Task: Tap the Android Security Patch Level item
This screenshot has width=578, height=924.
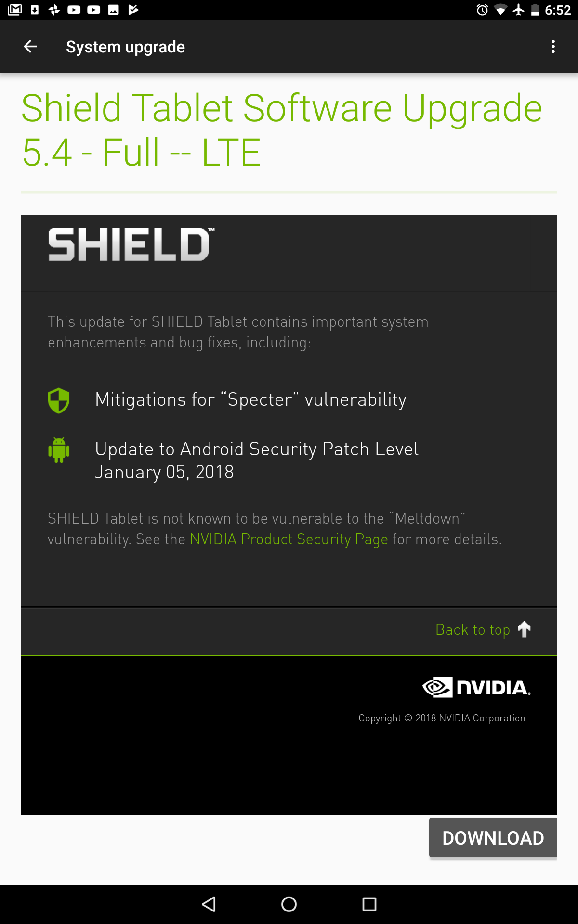Action: point(257,461)
